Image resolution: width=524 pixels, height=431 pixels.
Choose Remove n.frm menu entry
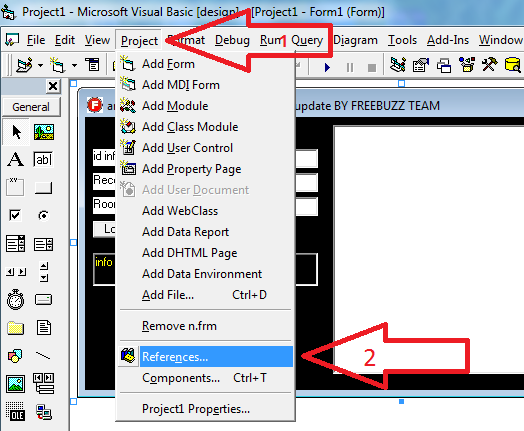[205, 326]
